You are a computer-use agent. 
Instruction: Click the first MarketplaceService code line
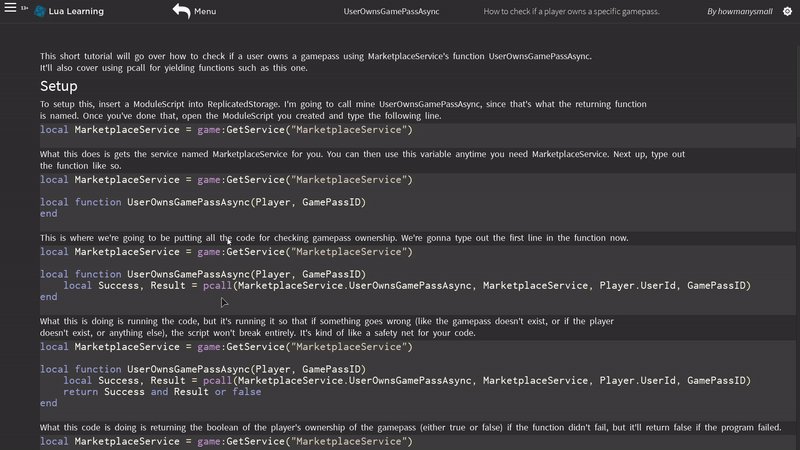click(x=226, y=130)
